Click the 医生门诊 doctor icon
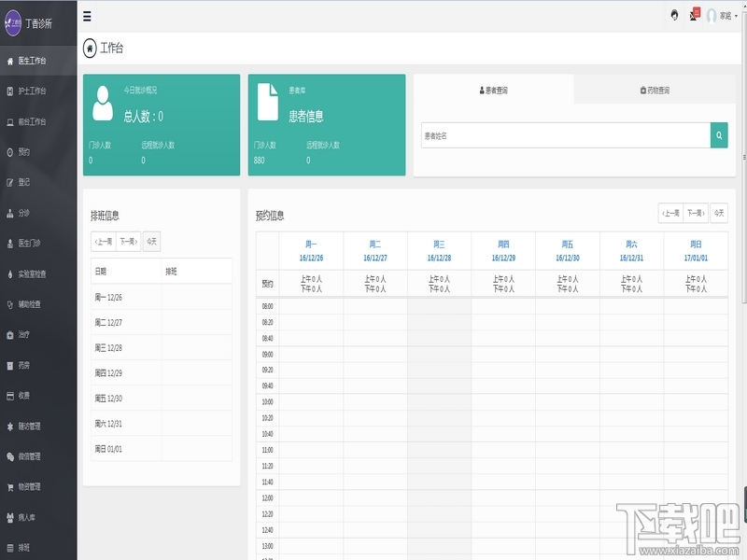The width and height of the screenshot is (747, 560). pos(10,244)
